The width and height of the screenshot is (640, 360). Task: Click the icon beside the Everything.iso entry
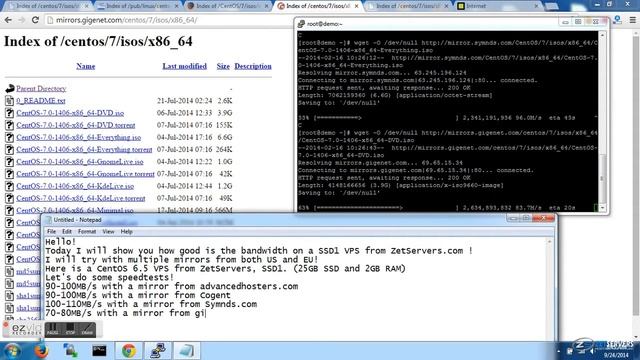coord(9,137)
